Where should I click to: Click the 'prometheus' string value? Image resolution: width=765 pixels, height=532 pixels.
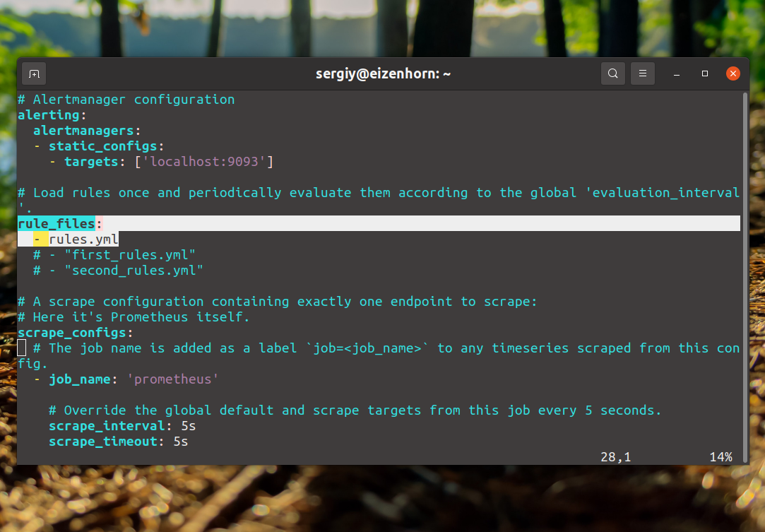click(173, 379)
